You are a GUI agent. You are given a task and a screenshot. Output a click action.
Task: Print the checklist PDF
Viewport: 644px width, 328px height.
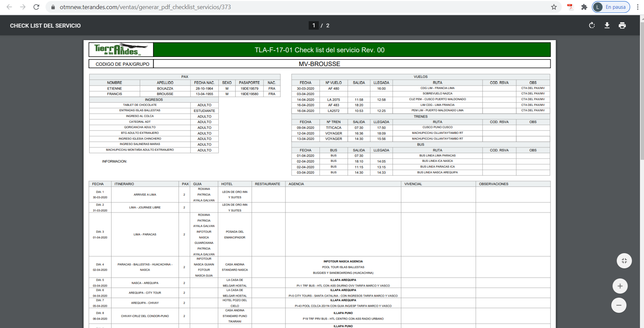(622, 25)
